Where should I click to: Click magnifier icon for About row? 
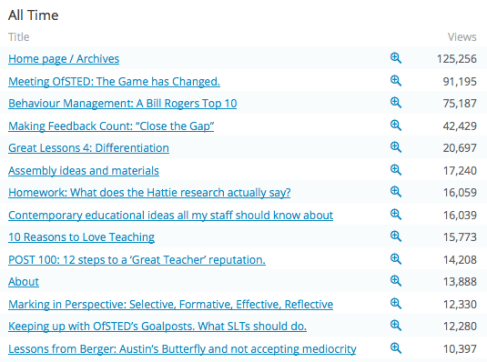pyautogui.click(x=396, y=281)
